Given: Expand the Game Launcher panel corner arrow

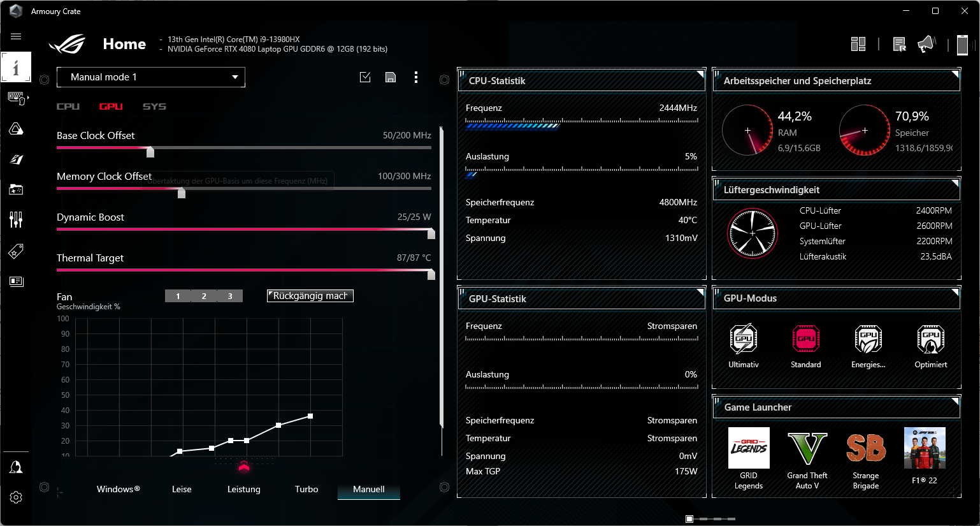Looking at the screenshot, I should pos(955,401).
